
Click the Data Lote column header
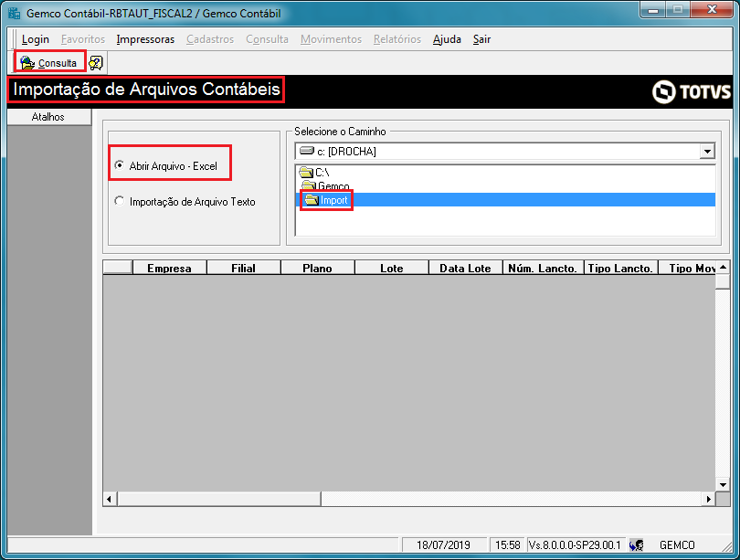pos(465,268)
